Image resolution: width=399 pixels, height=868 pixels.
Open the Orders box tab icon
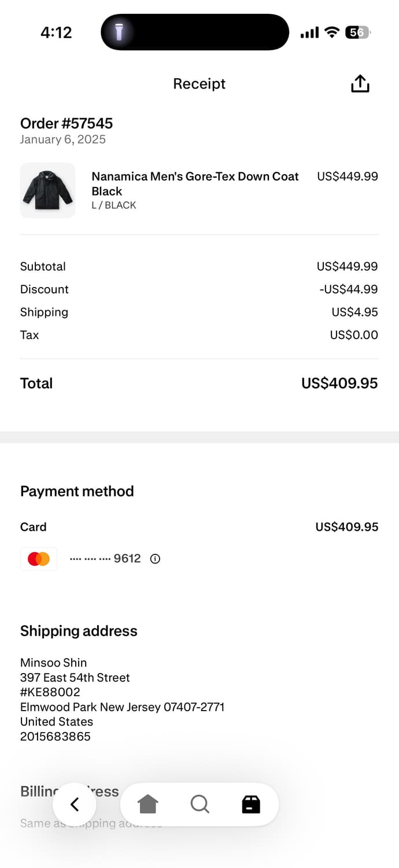(x=251, y=804)
